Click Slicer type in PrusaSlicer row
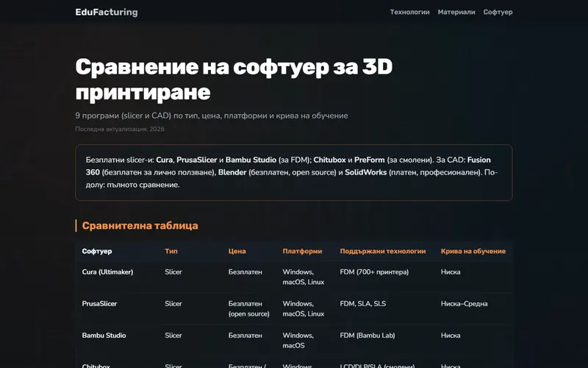This screenshot has width=588, height=368. [x=173, y=303]
